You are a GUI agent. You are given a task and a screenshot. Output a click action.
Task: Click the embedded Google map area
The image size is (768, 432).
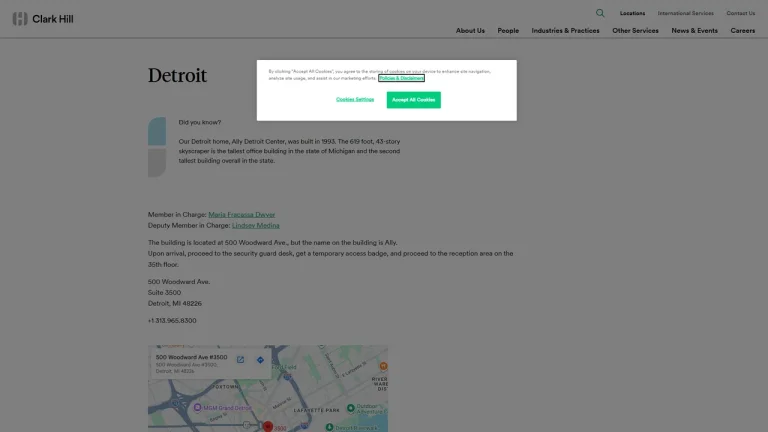pos(268,388)
